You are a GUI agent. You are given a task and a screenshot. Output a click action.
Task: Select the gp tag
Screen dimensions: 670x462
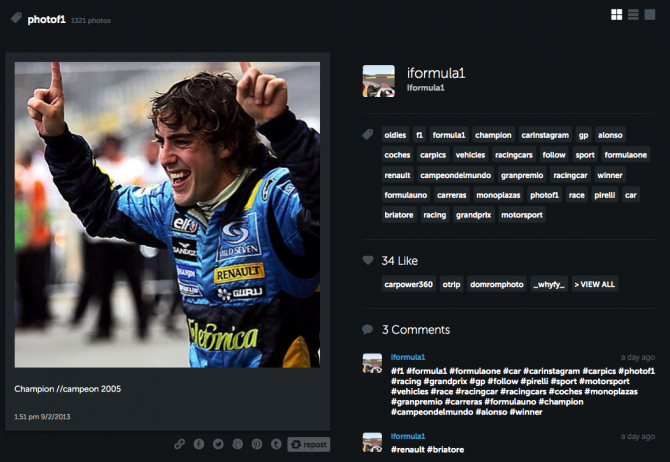tap(583, 135)
